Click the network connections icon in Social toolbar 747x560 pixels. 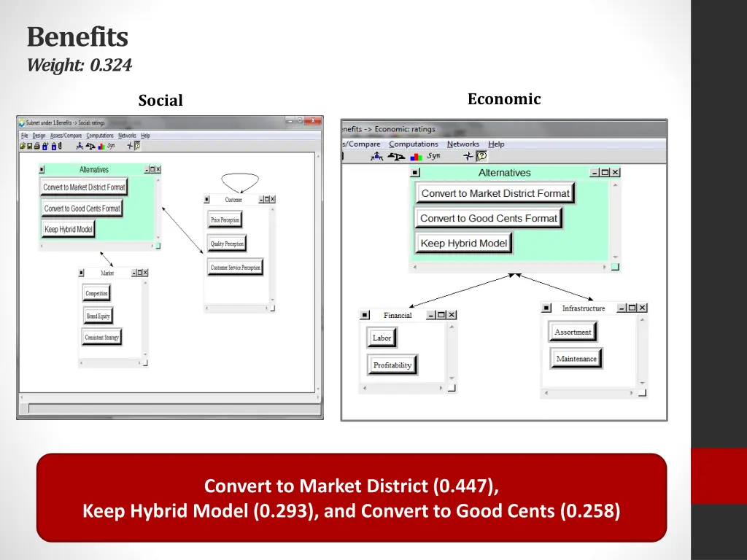click(x=80, y=146)
